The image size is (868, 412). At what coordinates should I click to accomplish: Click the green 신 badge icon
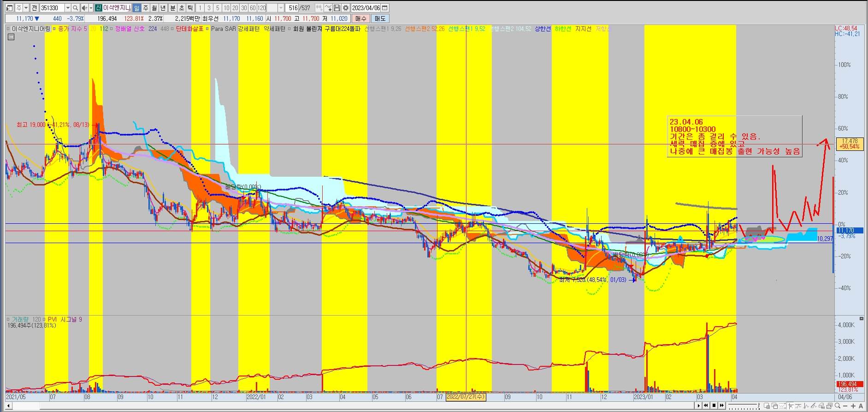click(x=99, y=8)
